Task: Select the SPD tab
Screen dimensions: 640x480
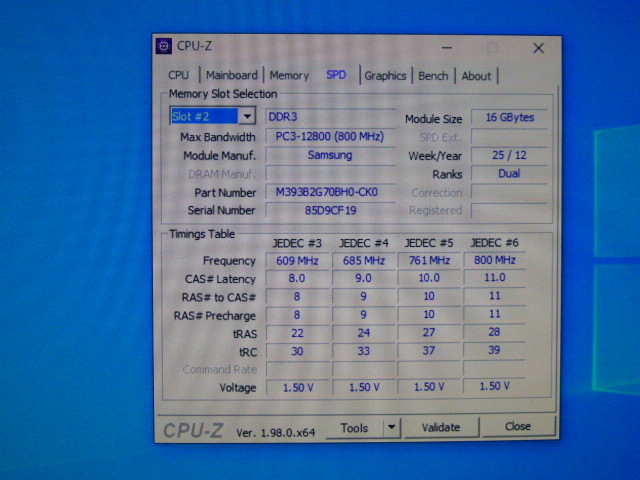Action: [336, 75]
